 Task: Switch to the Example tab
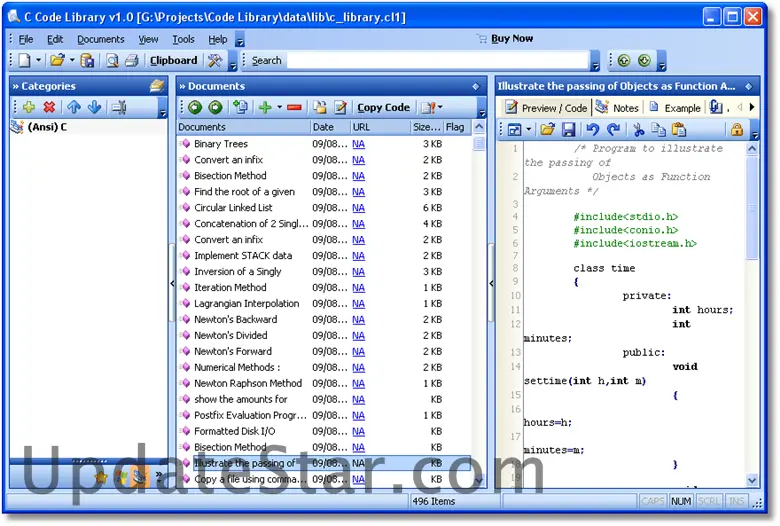675,107
